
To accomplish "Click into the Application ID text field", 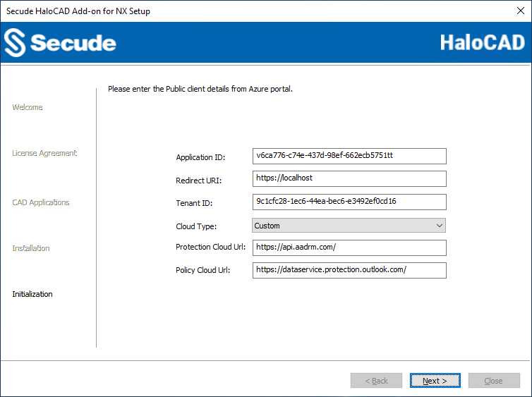I will coord(349,156).
